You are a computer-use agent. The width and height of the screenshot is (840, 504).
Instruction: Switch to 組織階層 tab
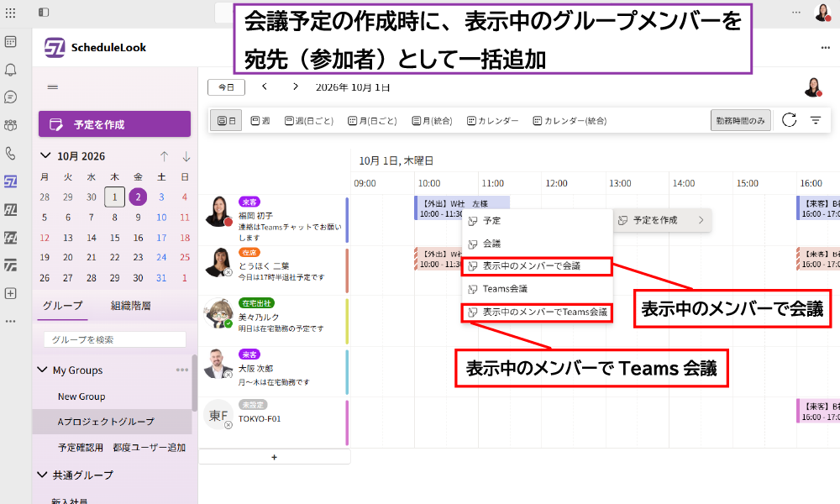(x=131, y=306)
